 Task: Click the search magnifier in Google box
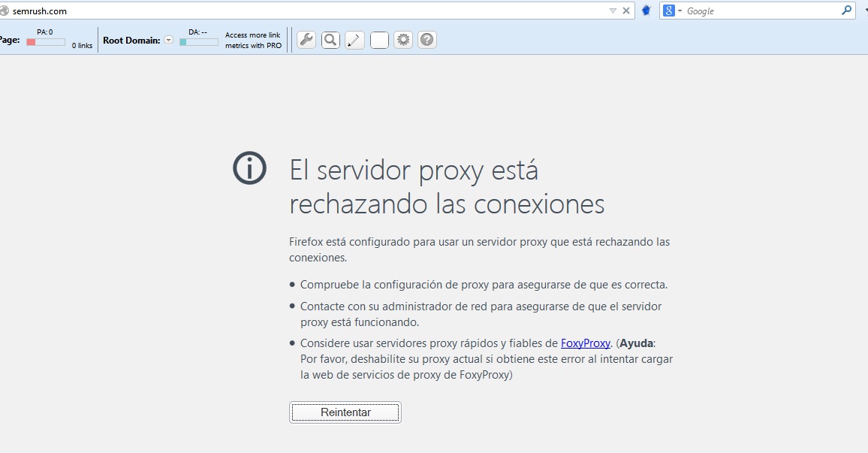[x=846, y=11]
